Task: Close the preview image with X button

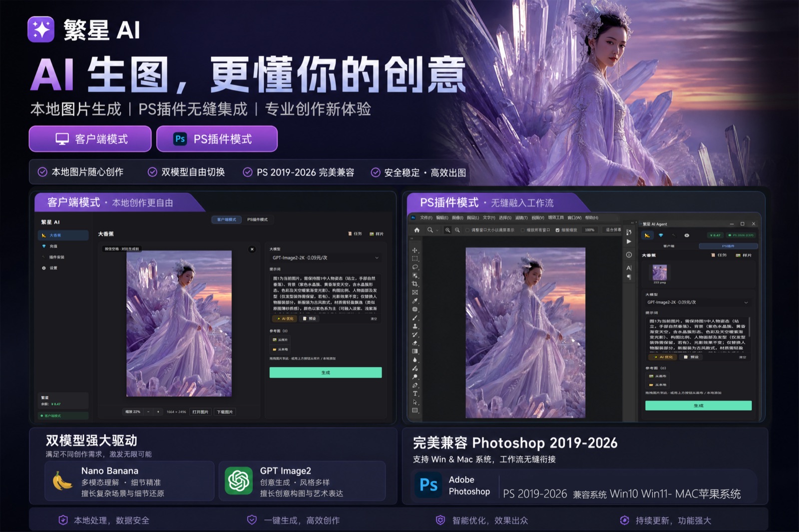Action: click(252, 249)
